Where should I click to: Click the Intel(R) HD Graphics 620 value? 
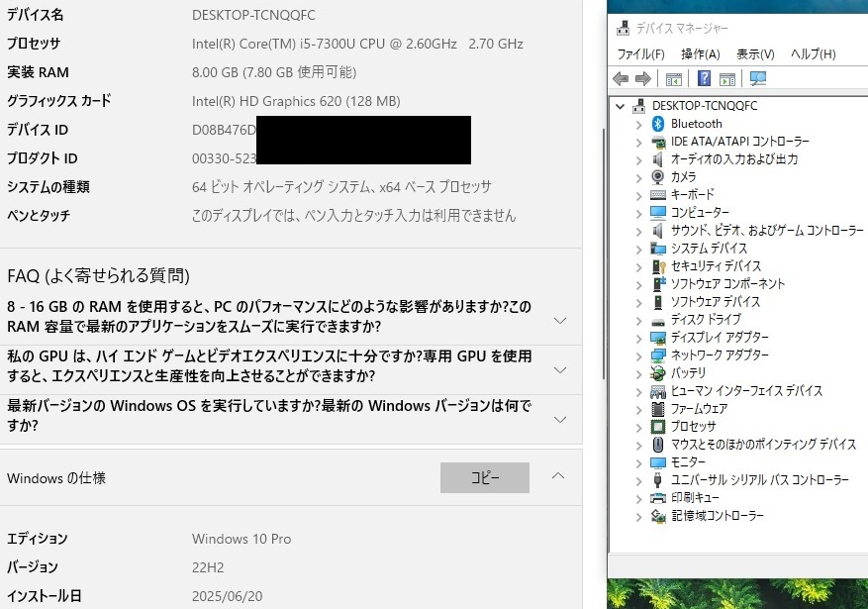296,101
